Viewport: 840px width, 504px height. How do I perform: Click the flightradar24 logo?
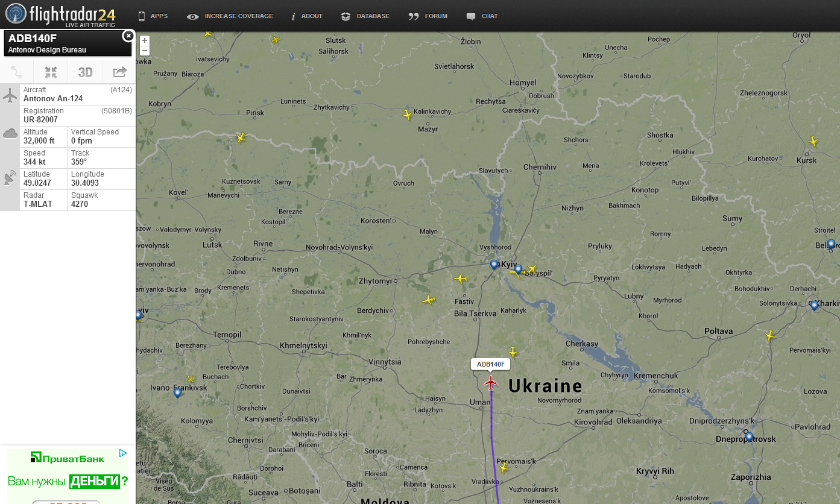click(x=60, y=15)
